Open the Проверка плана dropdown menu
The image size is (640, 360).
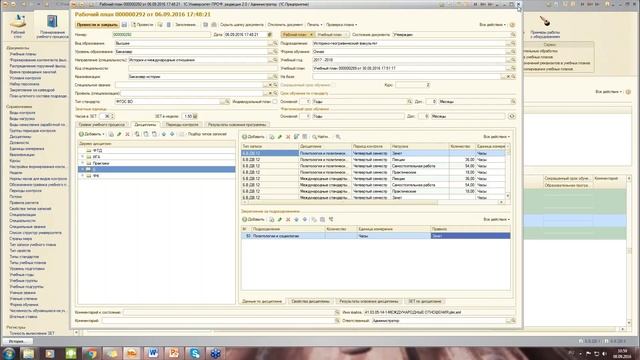pos(342,25)
